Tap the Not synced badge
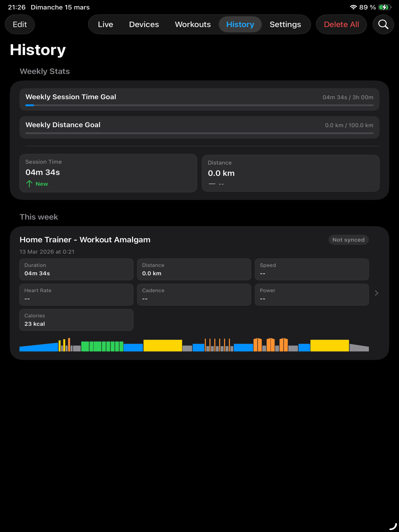399x532 pixels. pyautogui.click(x=348, y=240)
